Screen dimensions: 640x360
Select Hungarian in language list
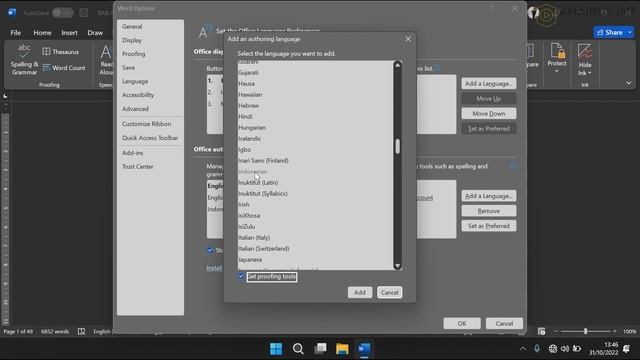pos(316,128)
